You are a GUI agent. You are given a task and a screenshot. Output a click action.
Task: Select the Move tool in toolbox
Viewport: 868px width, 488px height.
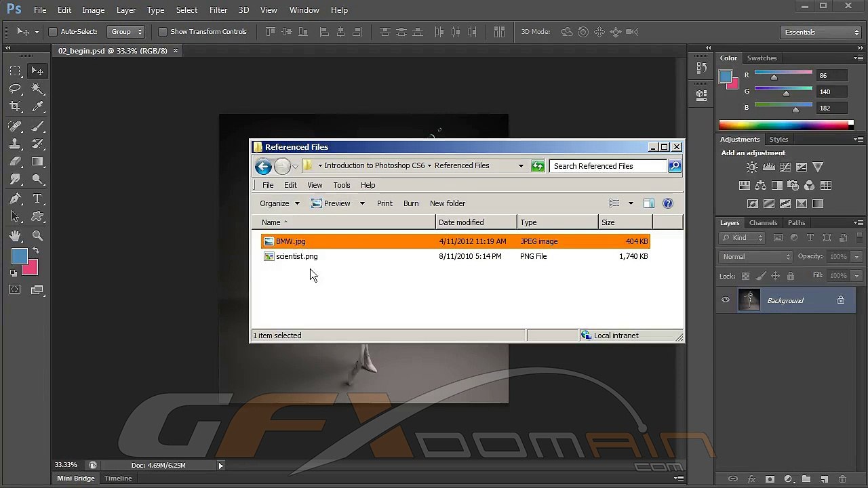pos(38,71)
